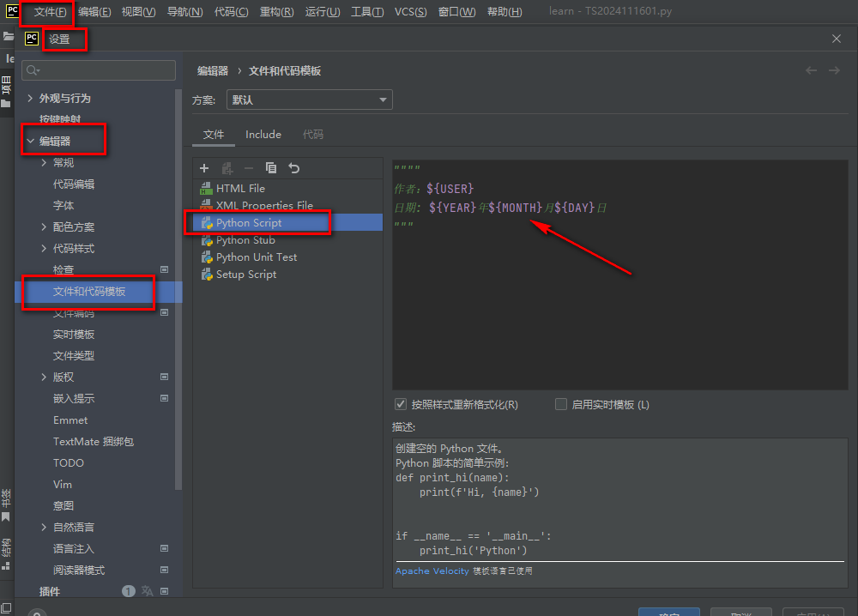
Task: Click the settings search field
Action: pos(99,70)
